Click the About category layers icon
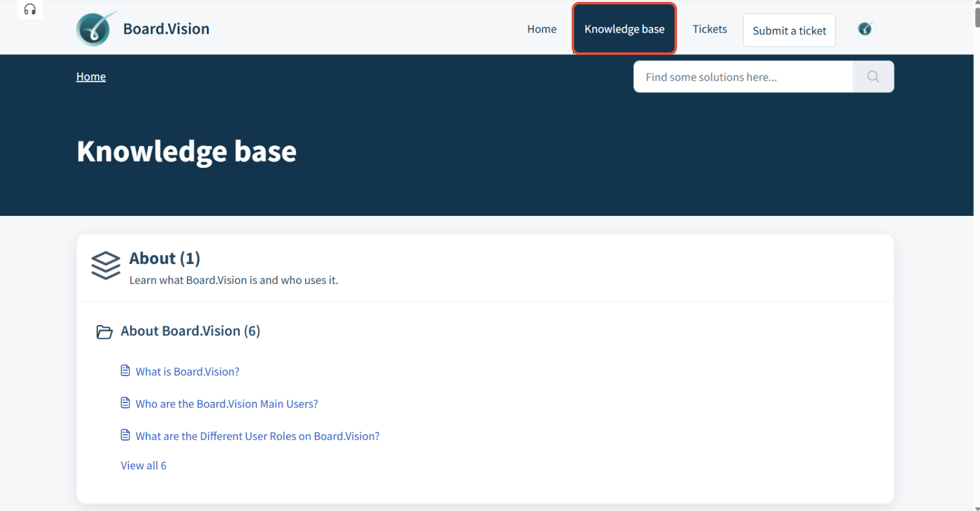 [105, 266]
